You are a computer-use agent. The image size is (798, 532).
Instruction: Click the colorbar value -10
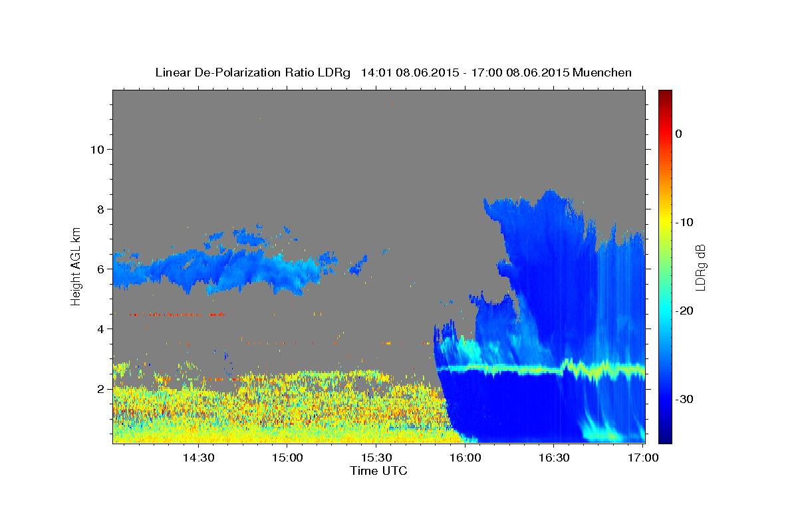pos(683,222)
